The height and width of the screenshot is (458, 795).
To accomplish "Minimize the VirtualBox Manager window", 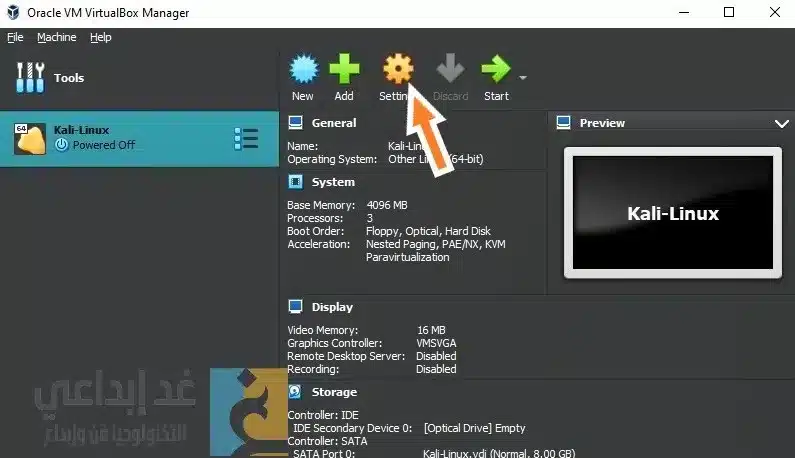I will 683,12.
